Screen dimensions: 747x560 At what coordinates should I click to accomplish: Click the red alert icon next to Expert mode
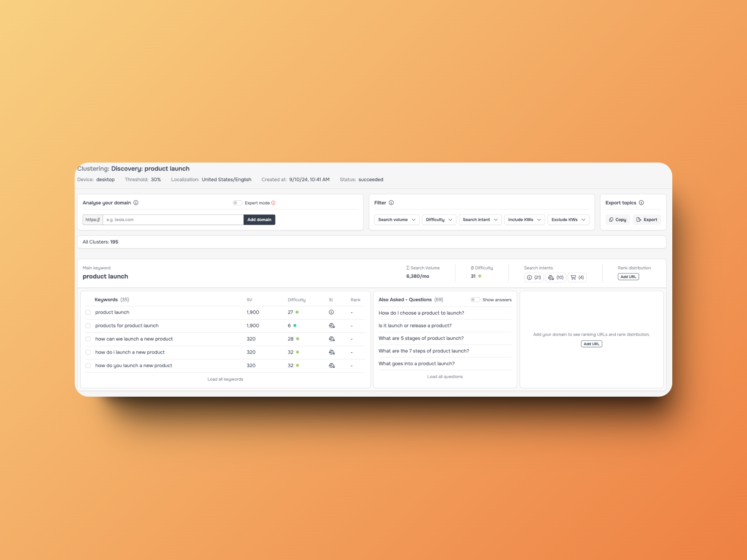[274, 203]
